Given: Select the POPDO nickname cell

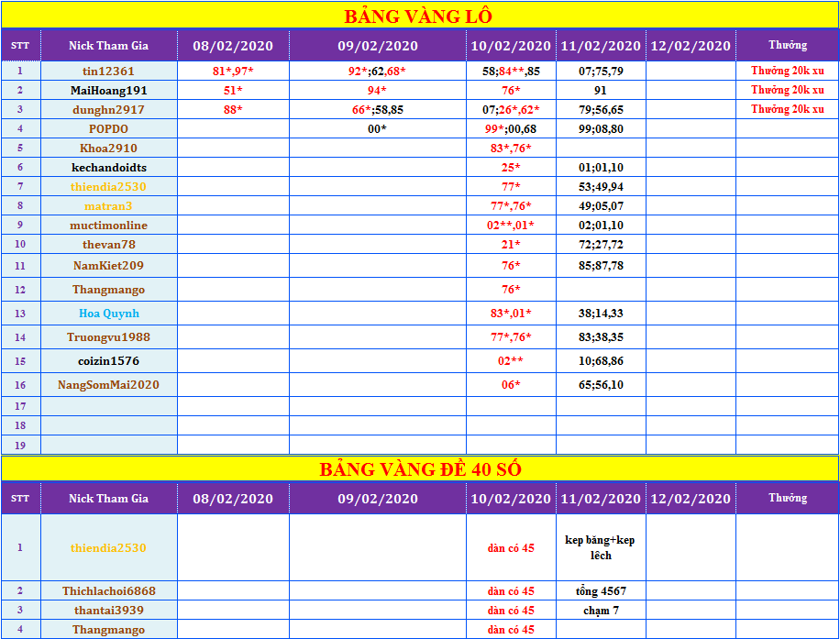Looking at the screenshot, I should [108, 129].
